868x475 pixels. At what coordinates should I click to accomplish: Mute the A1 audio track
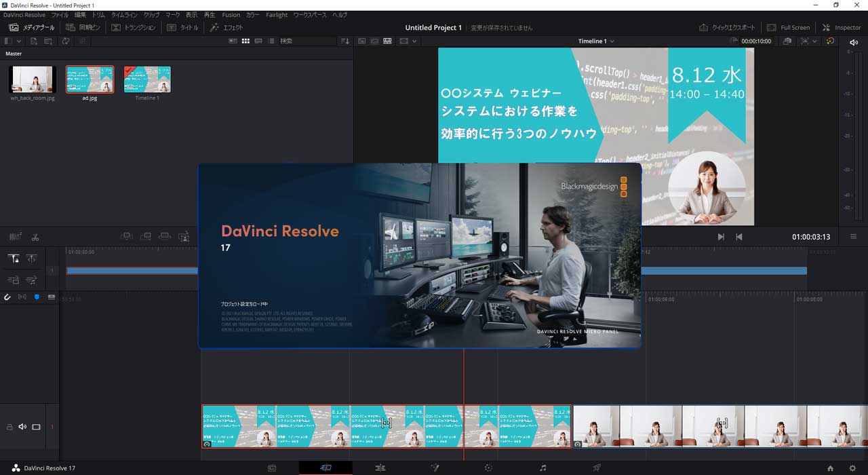coord(22,426)
